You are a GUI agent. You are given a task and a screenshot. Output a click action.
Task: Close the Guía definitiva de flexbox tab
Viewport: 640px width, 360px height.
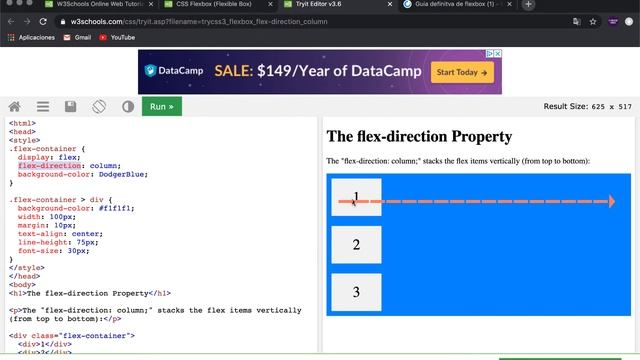509,4
